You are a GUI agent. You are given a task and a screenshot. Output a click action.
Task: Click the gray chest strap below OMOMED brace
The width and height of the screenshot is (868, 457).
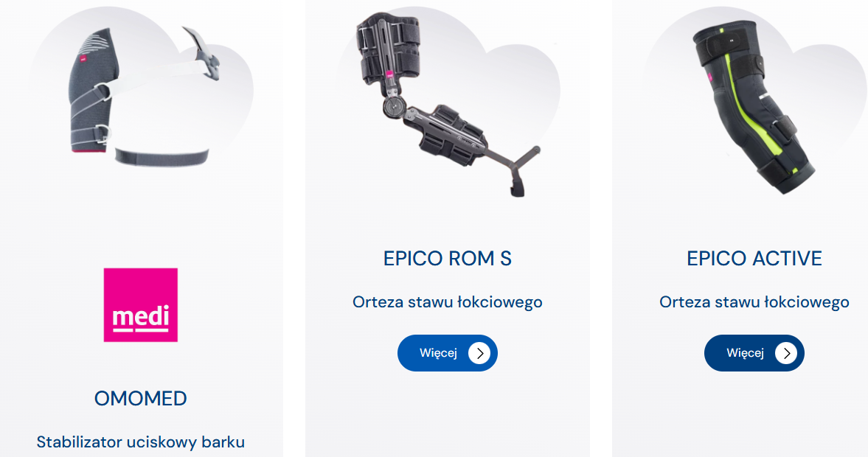(162, 156)
